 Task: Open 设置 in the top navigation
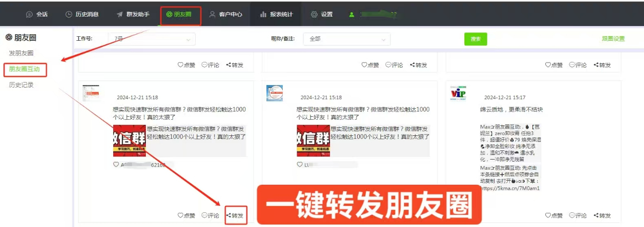321,14
